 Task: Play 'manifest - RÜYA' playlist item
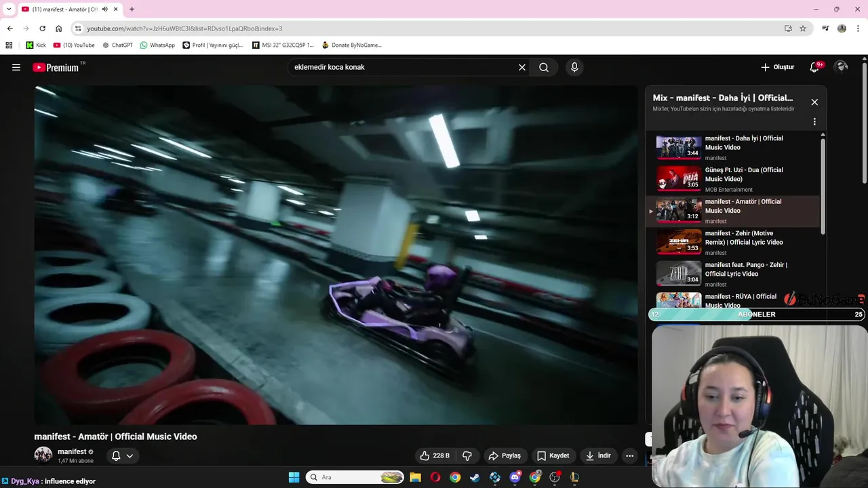tap(733, 300)
